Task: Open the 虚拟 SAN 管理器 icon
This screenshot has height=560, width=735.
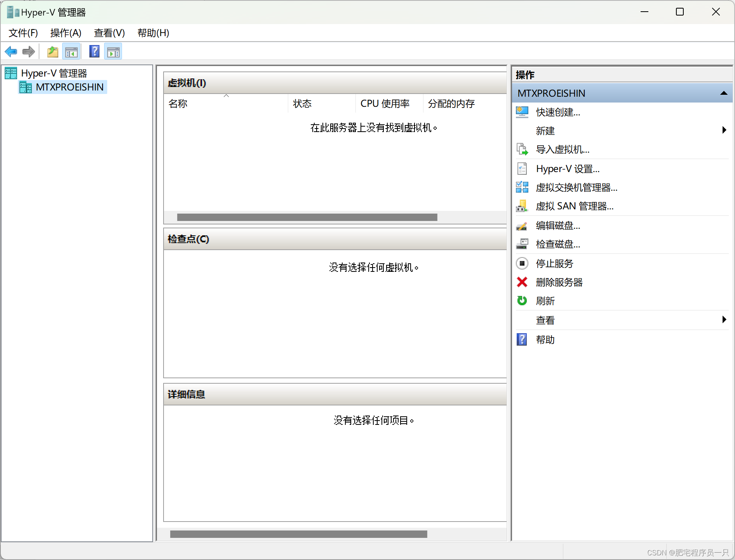Action: click(522, 206)
